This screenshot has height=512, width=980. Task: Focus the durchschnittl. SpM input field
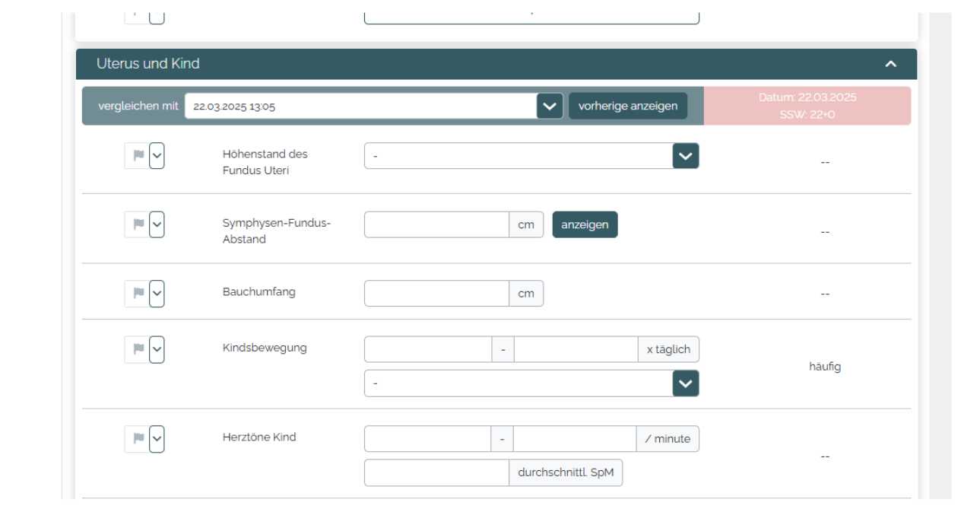pyautogui.click(x=436, y=473)
